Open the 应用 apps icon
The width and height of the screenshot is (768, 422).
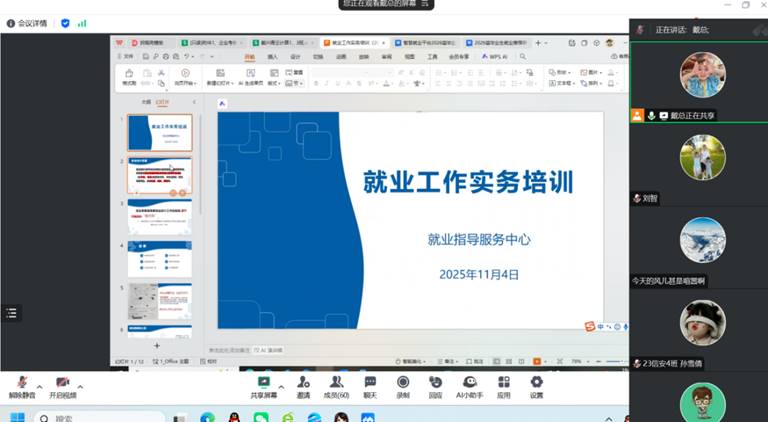503,384
